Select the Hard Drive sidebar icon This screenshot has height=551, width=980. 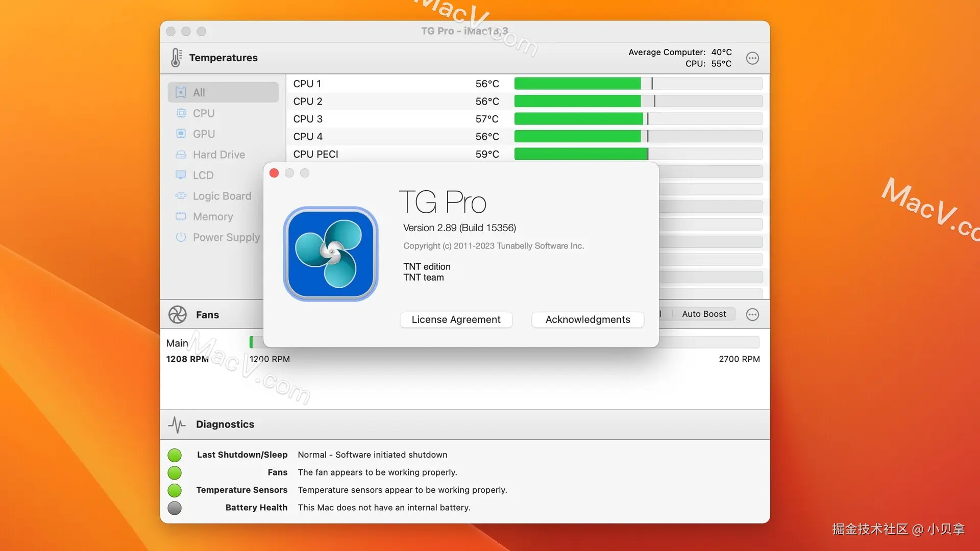(181, 155)
